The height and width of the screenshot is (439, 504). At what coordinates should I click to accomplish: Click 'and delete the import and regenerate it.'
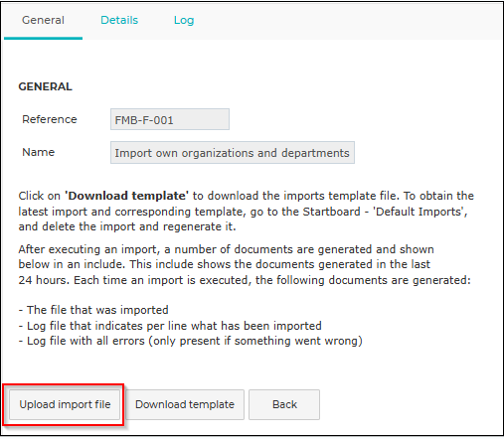(x=127, y=226)
